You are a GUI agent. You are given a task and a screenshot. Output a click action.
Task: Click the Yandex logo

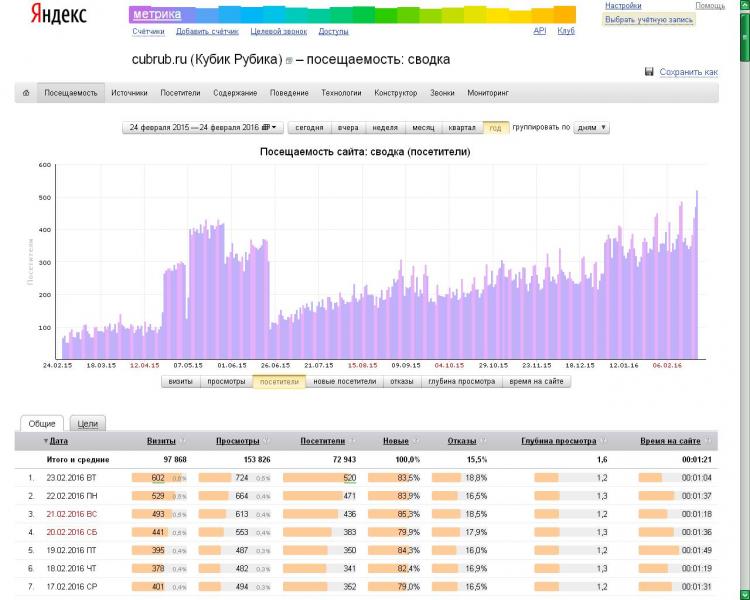(58, 14)
